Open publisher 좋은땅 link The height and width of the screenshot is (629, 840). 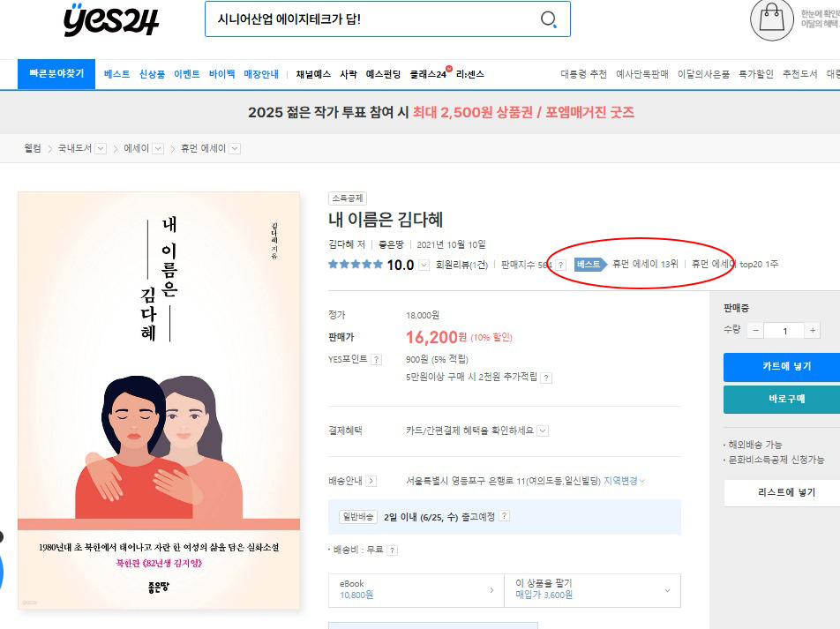391,244
